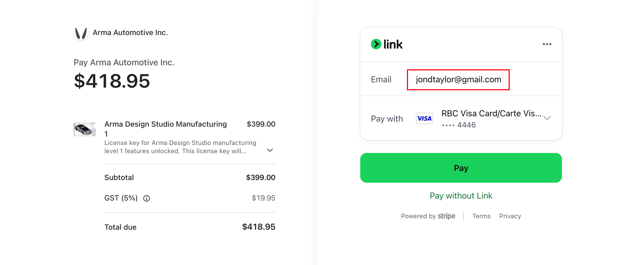
Task: Click the Arma Design Studio Manufacturing title
Action: click(x=165, y=124)
